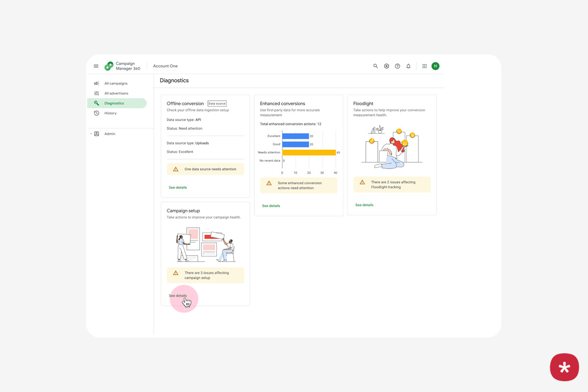This screenshot has height=392, width=588.
Task: Open History in the sidebar
Action: click(x=110, y=113)
